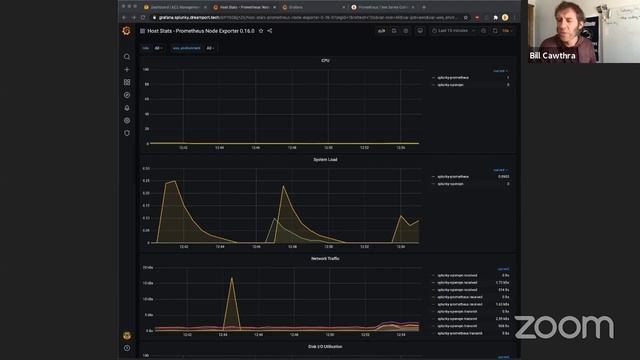Click the zoom out time range icon
Viewport: 640px width, 360px height.
pos(483,31)
